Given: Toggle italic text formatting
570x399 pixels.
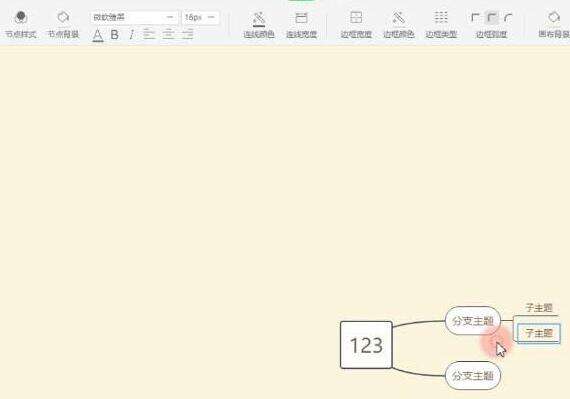Looking at the screenshot, I should point(131,35).
